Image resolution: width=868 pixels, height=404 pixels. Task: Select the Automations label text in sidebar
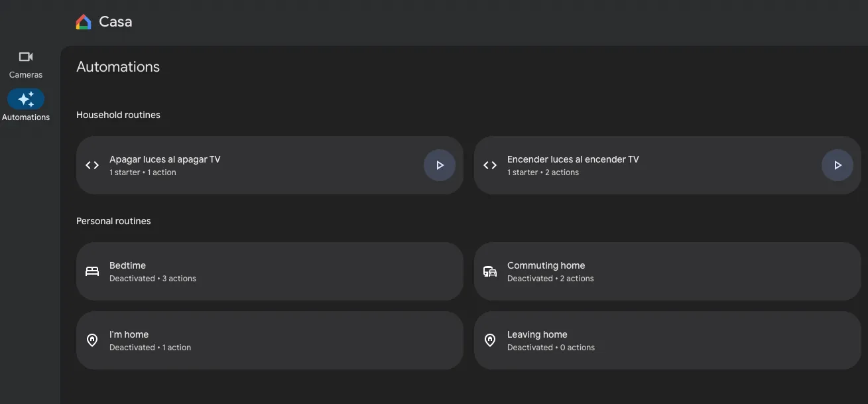point(26,117)
